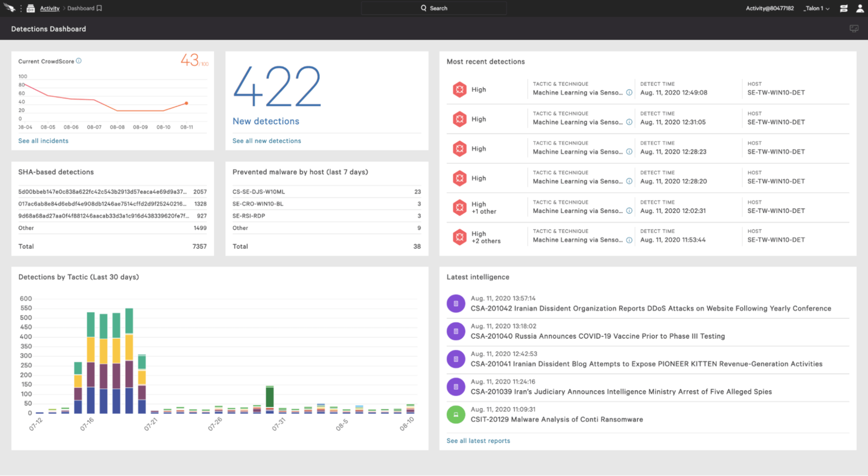Click the info tooltip on the first Machine Learning detection
The height and width of the screenshot is (476, 868).
point(629,93)
